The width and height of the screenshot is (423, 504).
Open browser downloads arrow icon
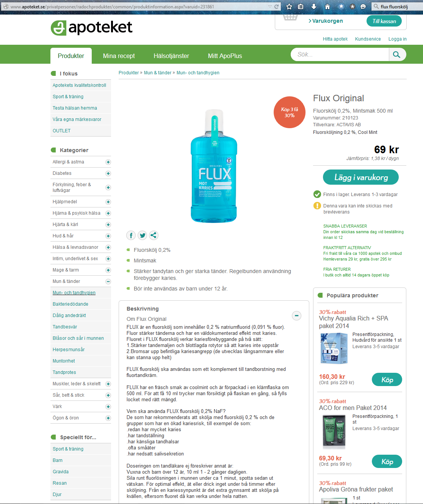(x=314, y=6)
